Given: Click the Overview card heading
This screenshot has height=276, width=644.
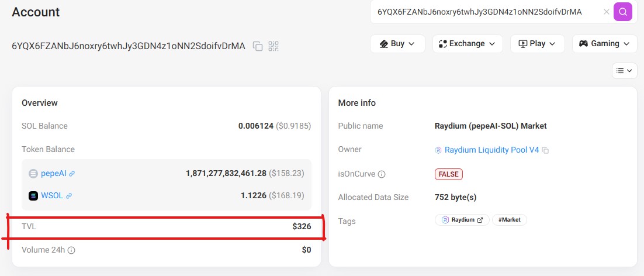Looking at the screenshot, I should click(x=39, y=103).
